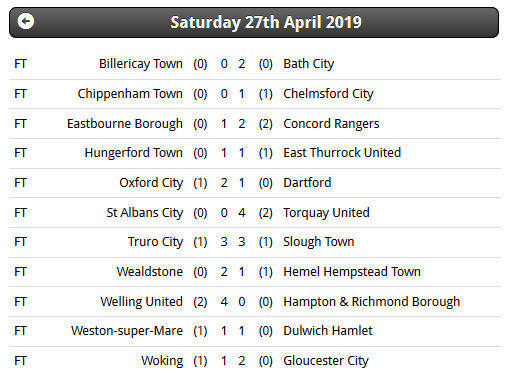The height and width of the screenshot is (383, 506).
Task: Open St Albans City team link
Action: [x=145, y=213]
